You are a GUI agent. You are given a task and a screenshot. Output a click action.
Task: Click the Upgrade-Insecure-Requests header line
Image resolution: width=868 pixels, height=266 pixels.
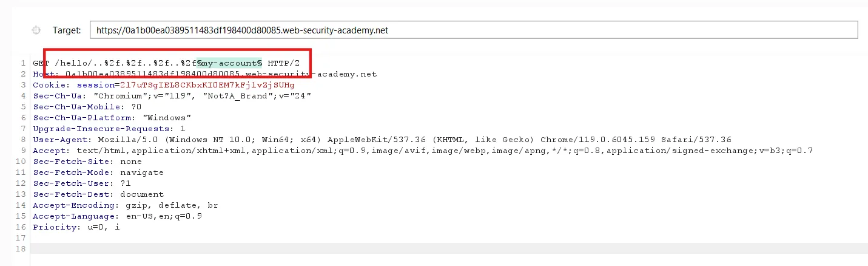click(x=109, y=129)
